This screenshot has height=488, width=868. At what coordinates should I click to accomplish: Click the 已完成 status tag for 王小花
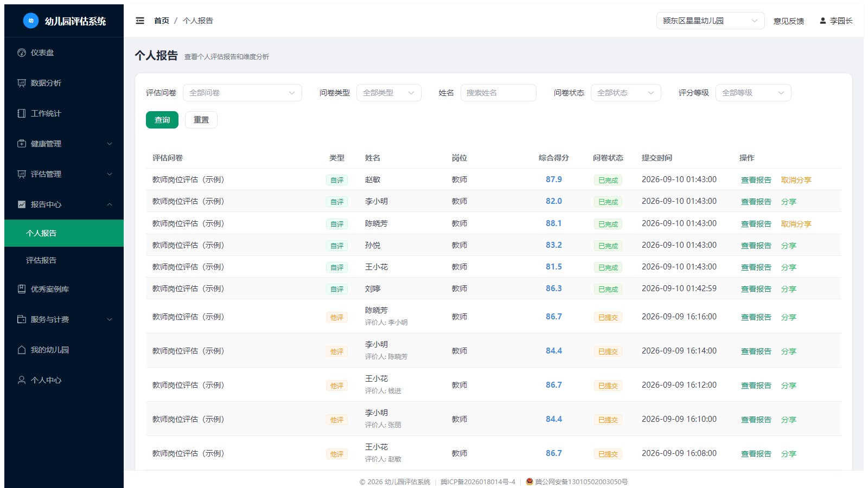pyautogui.click(x=608, y=267)
